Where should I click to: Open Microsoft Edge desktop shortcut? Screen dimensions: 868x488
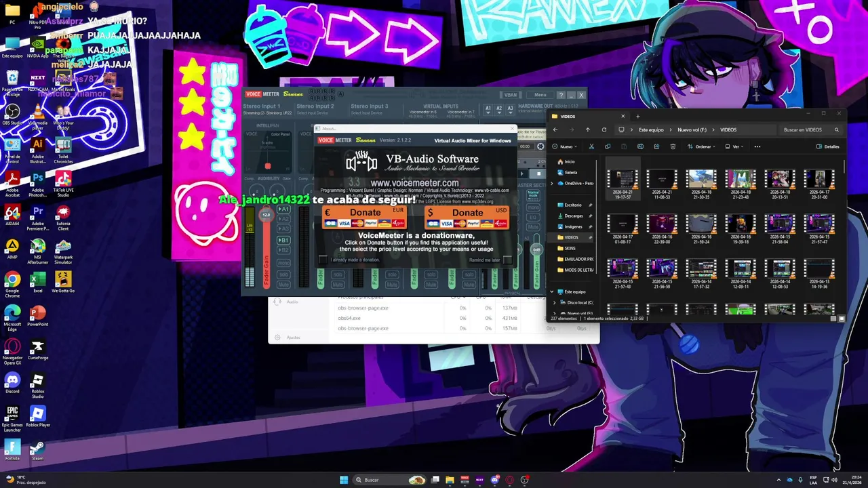point(12,316)
